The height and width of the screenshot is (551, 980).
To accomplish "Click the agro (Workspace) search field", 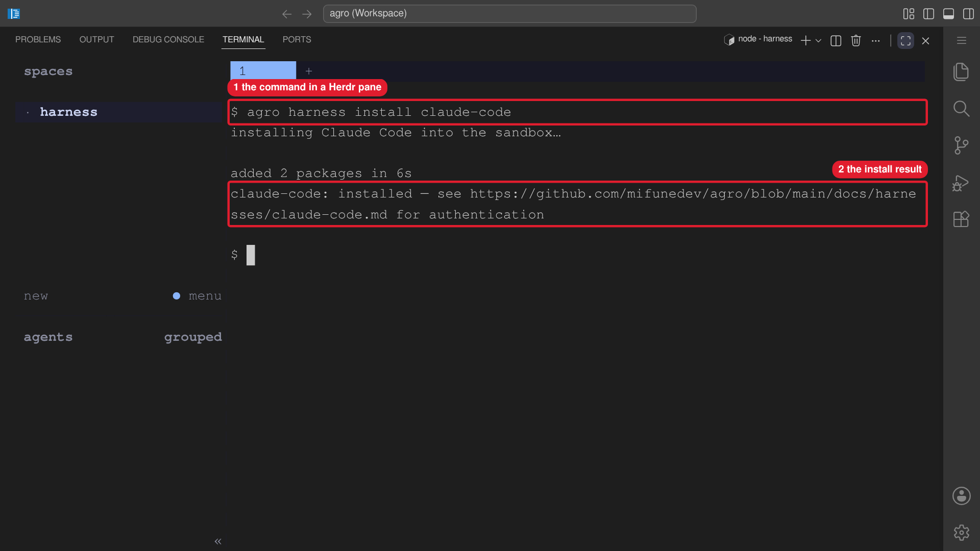I will (509, 14).
